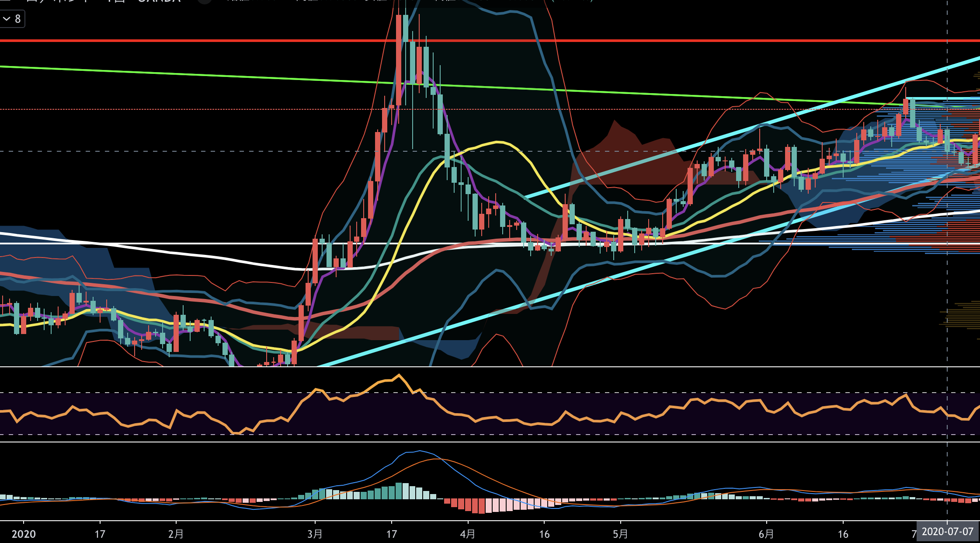Screen dimensions: 980x543
Task: Click the 5月 label on time axis
Action: pyautogui.click(x=620, y=534)
